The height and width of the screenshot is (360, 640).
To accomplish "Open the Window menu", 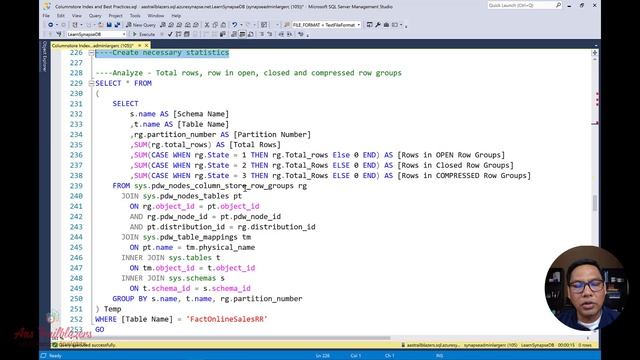I will click(156, 16).
